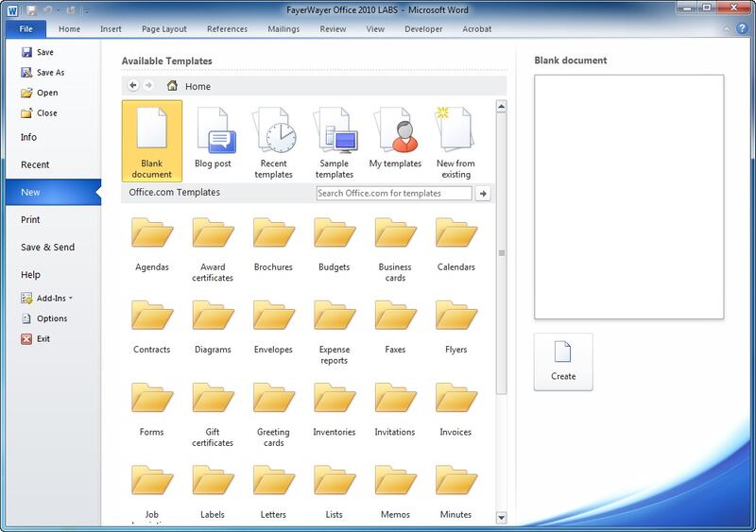Screen dimensions: 756x532
Task: Open My templates icon
Action: point(395,132)
